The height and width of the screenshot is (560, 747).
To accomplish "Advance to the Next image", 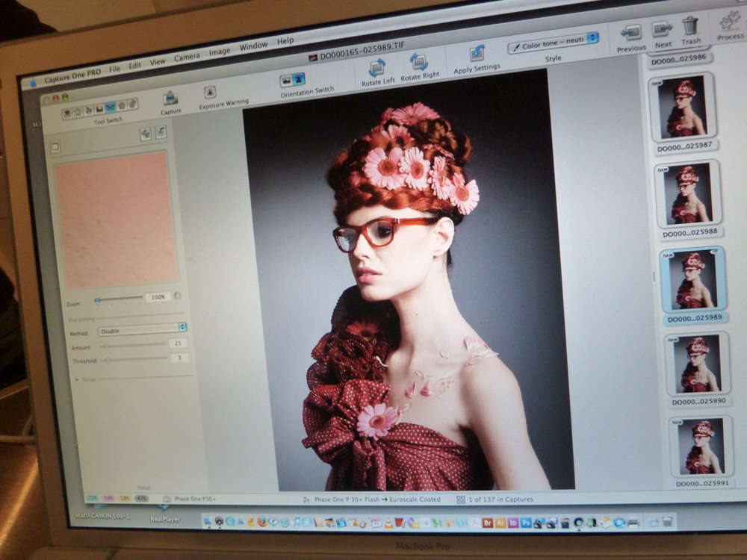I will [x=662, y=30].
